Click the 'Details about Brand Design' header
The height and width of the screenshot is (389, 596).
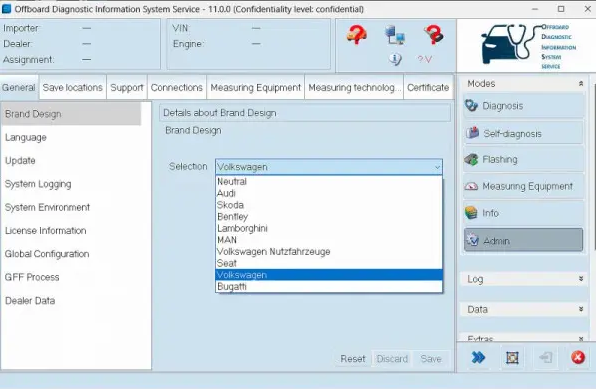point(305,113)
